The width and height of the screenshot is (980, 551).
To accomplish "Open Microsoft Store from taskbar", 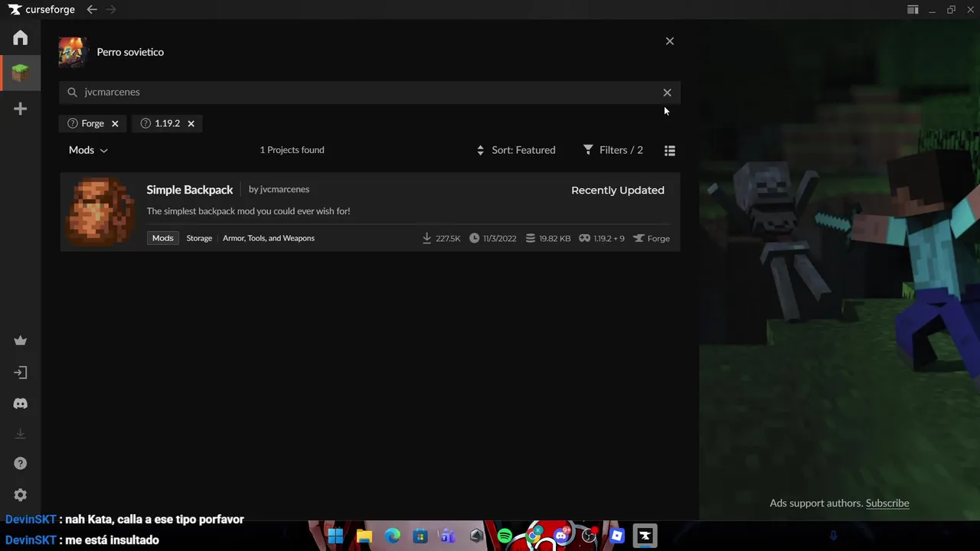I will pyautogui.click(x=420, y=536).
